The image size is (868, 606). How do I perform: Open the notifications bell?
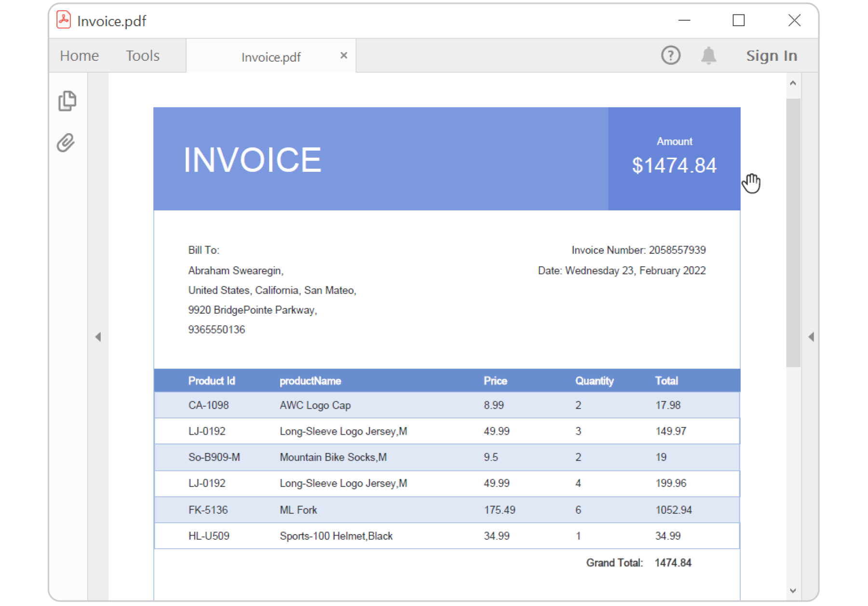coord(708,55)
